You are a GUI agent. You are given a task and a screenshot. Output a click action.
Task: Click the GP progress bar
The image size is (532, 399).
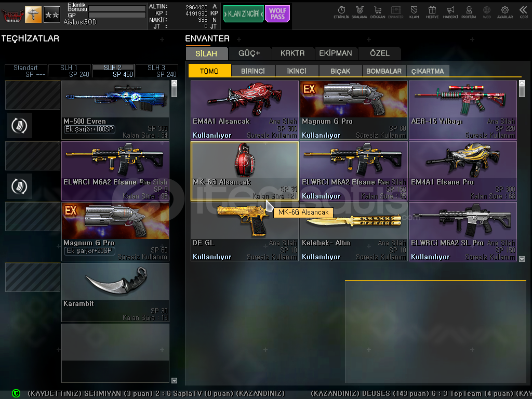click(x=117, y=15)
